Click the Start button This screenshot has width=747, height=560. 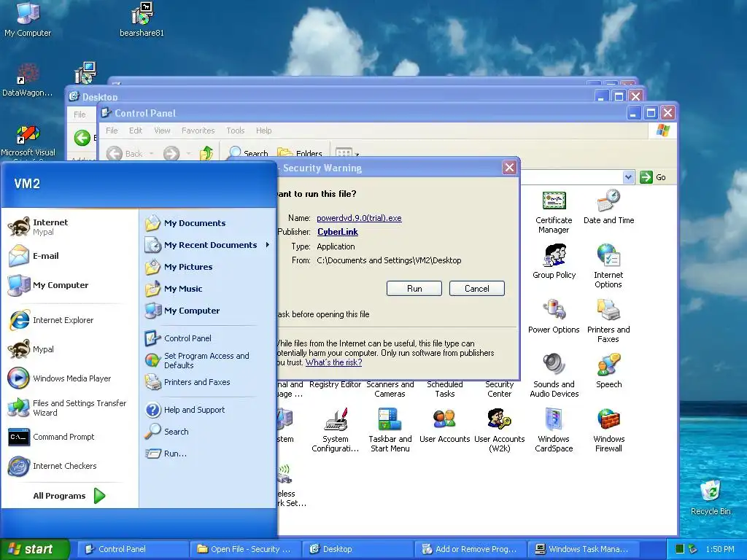click(35, 549)
